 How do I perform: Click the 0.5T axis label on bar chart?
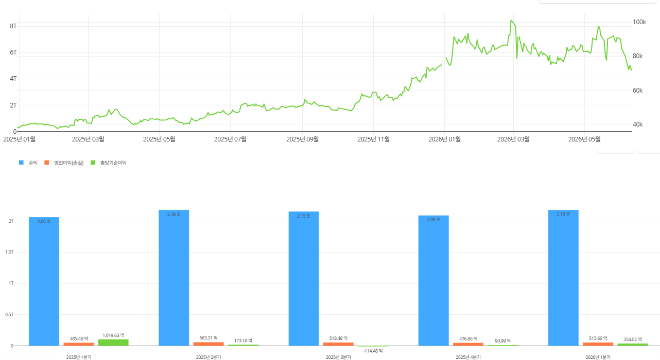pos(9,315)
